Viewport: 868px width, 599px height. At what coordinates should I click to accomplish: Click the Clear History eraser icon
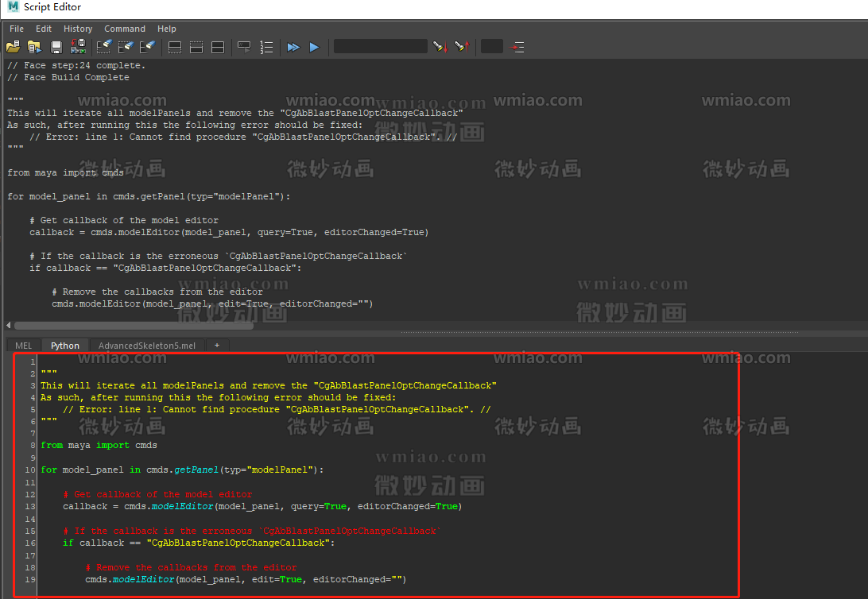click(x=104, y=48)
